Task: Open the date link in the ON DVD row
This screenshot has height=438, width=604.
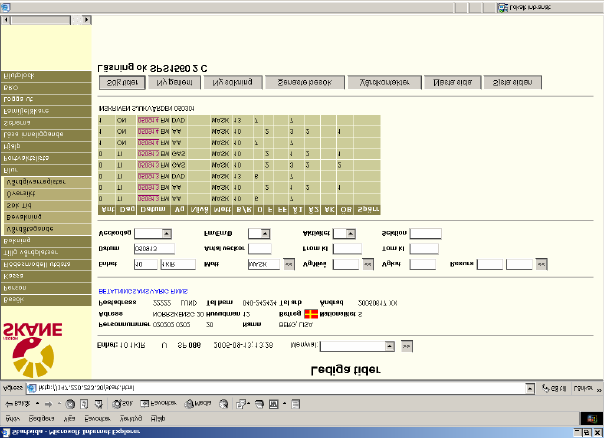Action: click(x=148, y=120)
